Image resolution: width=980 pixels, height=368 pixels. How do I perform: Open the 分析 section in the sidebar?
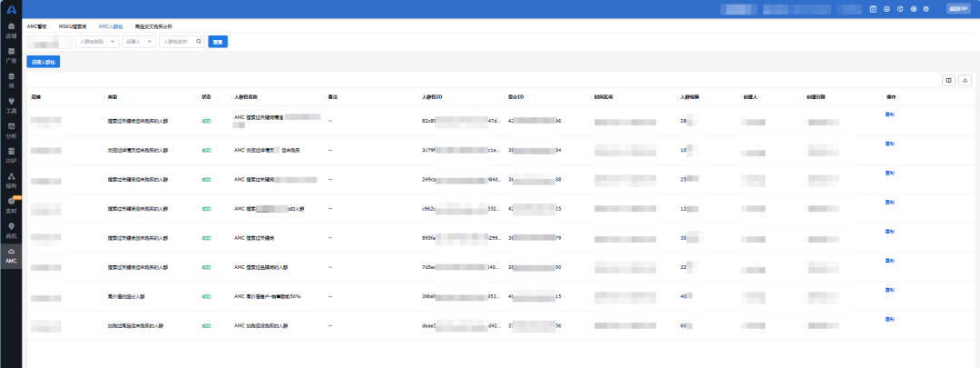(11, 128)
